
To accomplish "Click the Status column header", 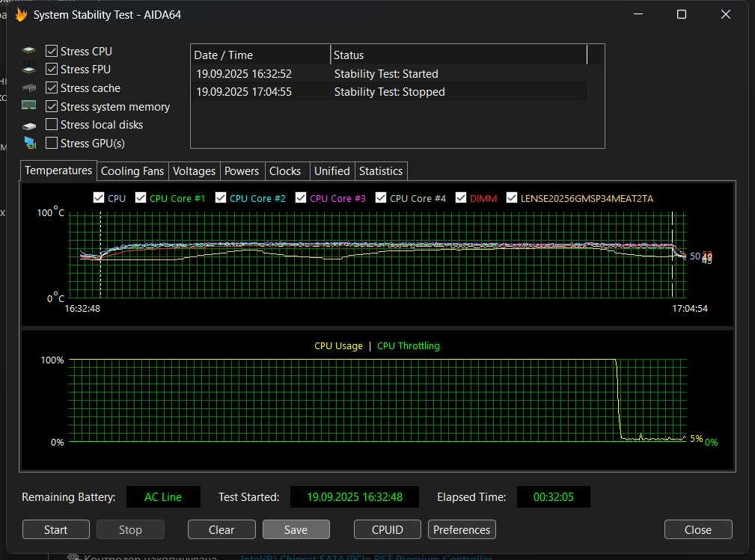I will pos(459,55).
